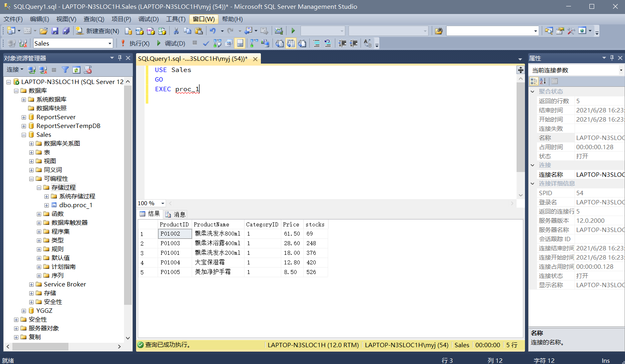Click the 调试(D) debug button
The height and width of the screenshot is (364, 625).
171,43
